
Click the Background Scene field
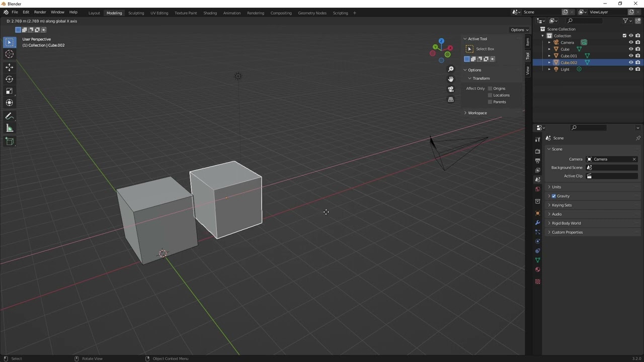tap(612, 168)
